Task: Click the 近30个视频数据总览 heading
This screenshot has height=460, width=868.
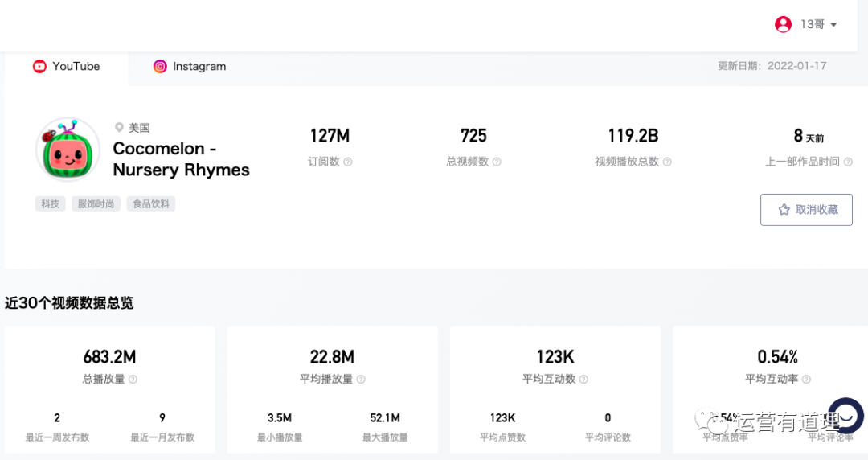Action: 69,303
